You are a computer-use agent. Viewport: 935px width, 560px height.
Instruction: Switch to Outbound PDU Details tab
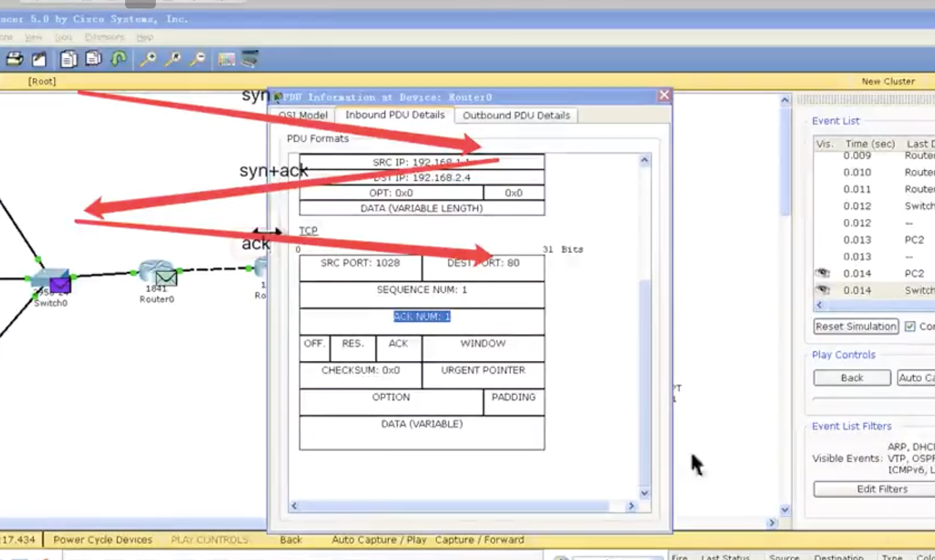point(516,115)
